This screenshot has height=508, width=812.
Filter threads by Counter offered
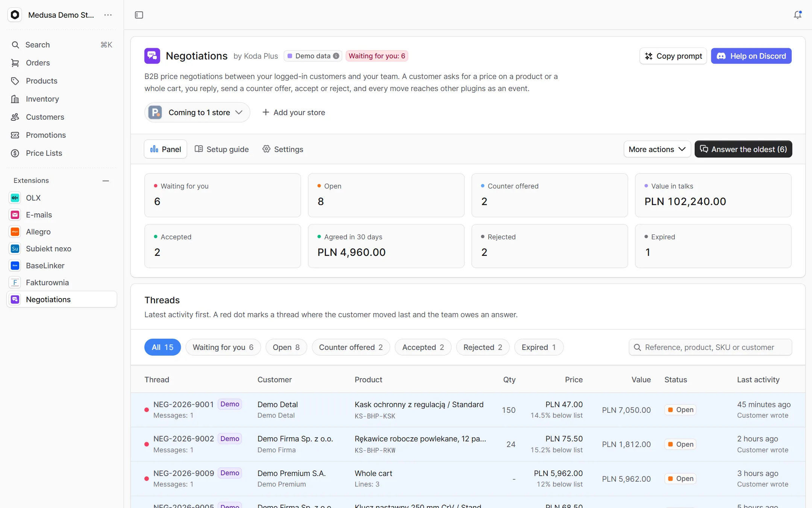click(351, 347)
